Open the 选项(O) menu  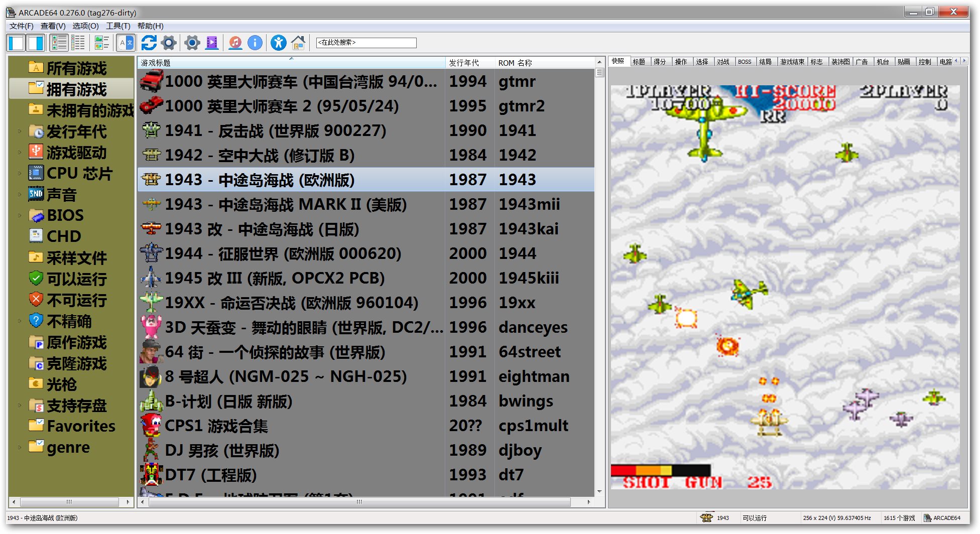click(85, 26)
